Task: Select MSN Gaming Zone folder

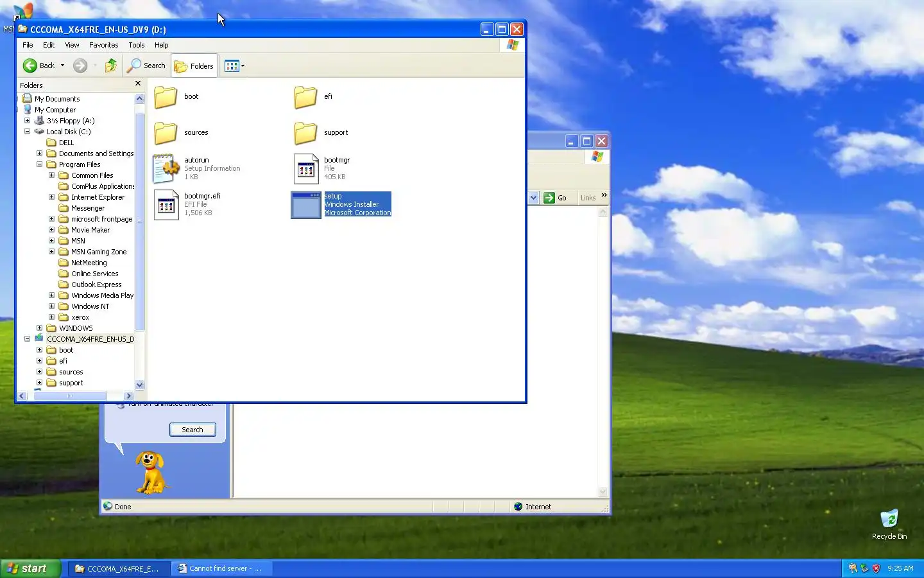Action: (x=99, y=252)
